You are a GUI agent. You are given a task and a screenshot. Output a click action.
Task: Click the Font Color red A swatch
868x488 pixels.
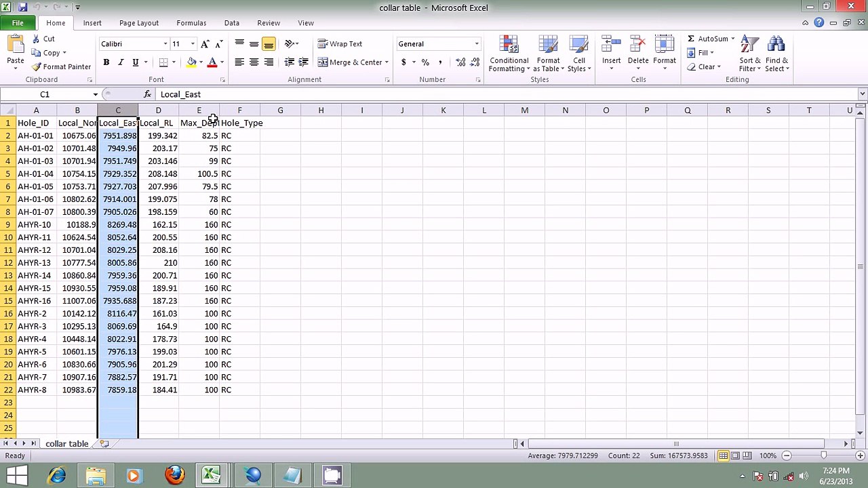coord(212,62)
